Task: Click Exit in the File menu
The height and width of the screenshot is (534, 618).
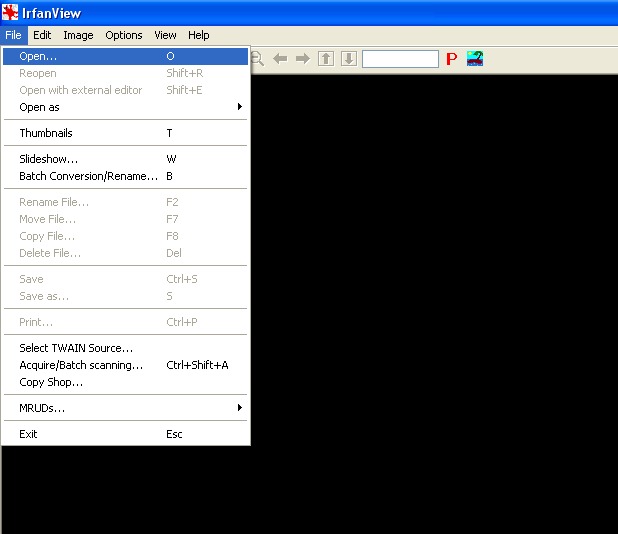Action: click(125, 434)
